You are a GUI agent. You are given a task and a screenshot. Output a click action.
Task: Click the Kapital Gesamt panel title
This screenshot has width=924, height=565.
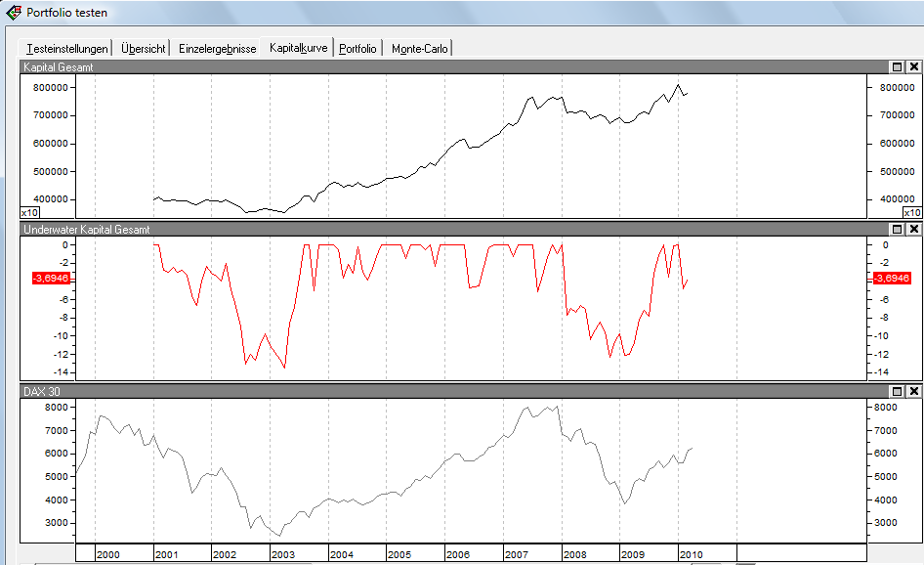point(59,67)
